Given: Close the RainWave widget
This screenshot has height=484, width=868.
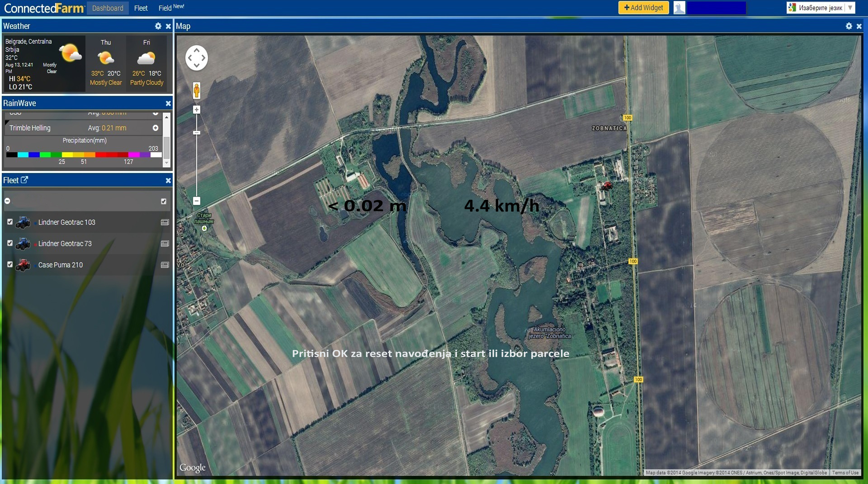Looking at the screenshot, I should [x=168, y=103].
